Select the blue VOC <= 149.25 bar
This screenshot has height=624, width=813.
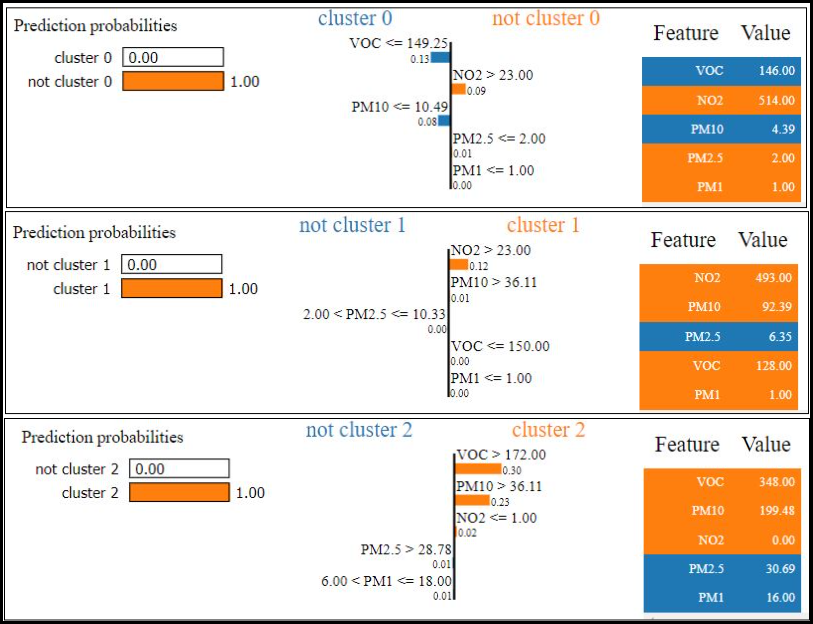(x=441, y=58)
